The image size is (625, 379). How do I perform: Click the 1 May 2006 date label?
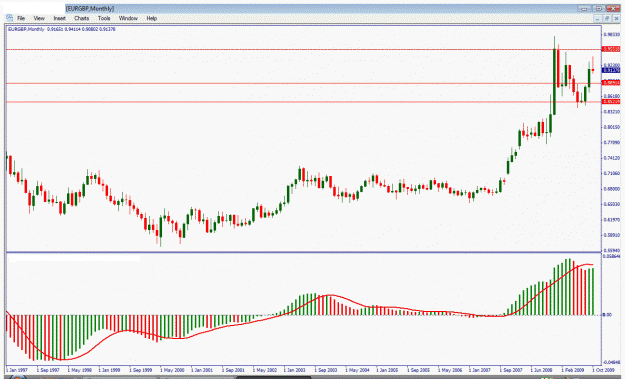[x=450, y=370]
